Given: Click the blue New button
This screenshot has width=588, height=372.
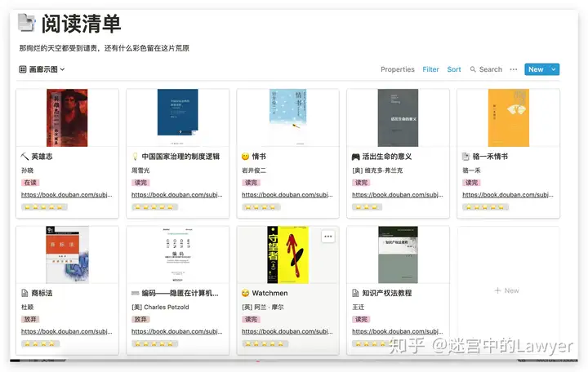Looking at the screenshot, I should [536, 69].
